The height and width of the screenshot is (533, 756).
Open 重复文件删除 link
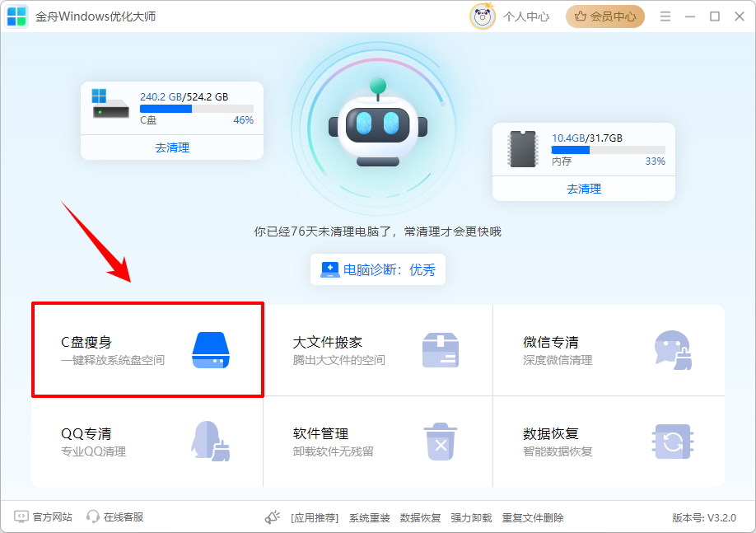[x=533, y=517]
